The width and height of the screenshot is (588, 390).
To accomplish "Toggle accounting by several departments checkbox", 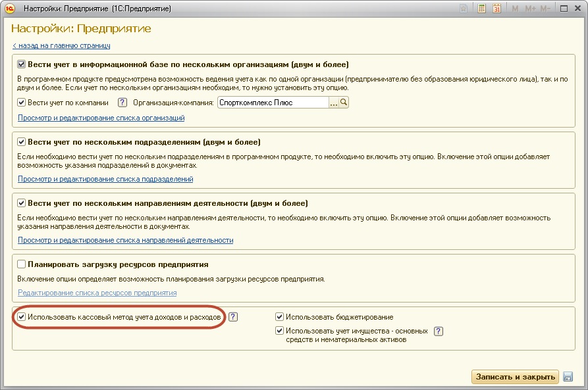I will tap(21, 142).
